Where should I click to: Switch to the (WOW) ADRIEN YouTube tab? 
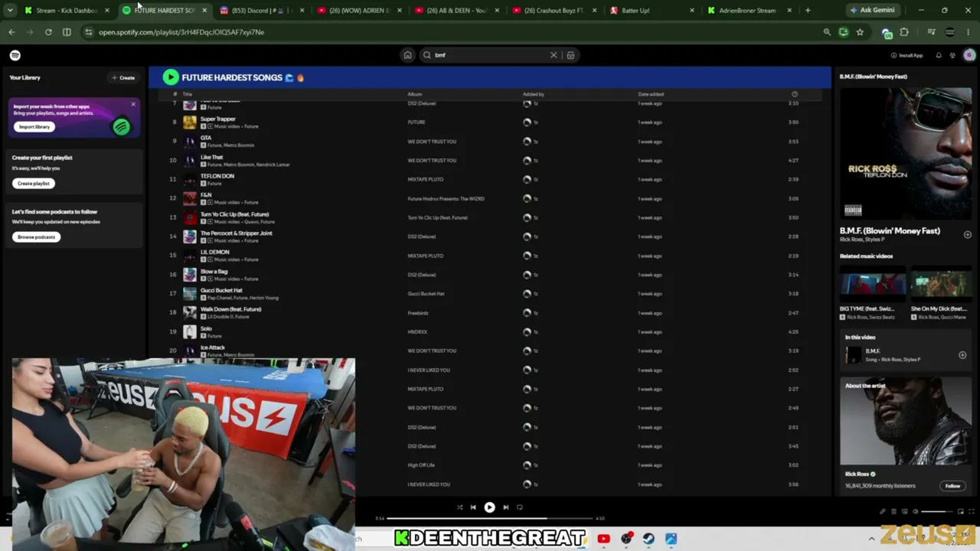[358, 11]
